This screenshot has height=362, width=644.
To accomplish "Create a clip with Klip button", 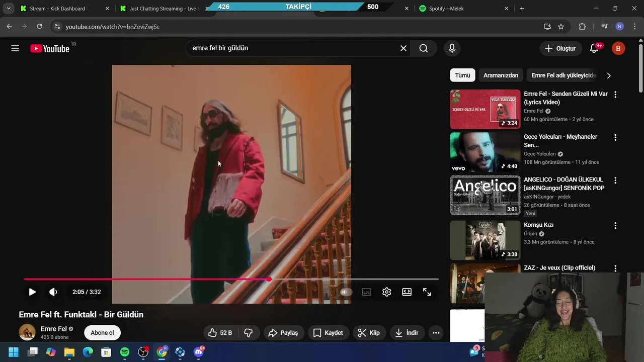I will tap(369, 333).
